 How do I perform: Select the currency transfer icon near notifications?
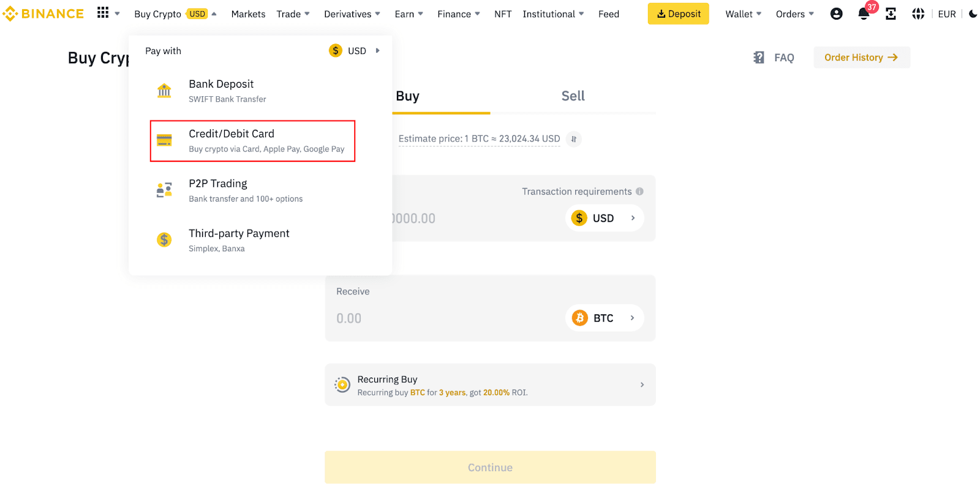(891, 13)
